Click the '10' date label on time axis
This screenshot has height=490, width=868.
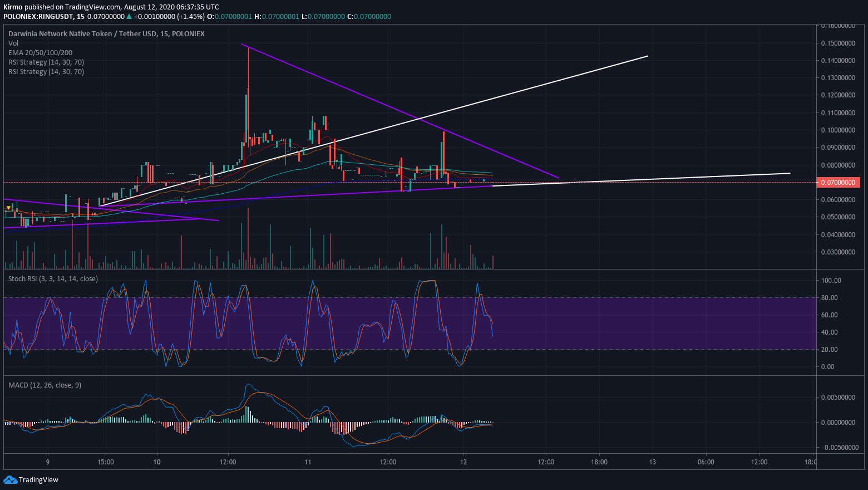click(157, 462)
